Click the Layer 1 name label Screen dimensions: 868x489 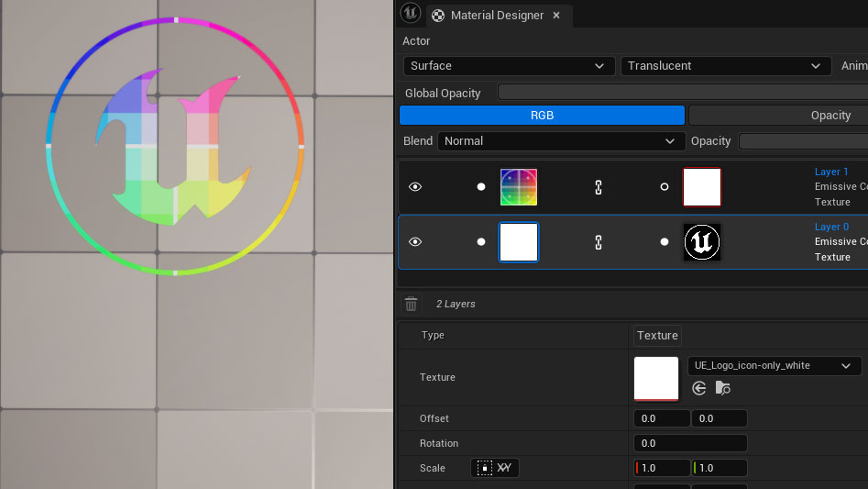coord(831,172)
